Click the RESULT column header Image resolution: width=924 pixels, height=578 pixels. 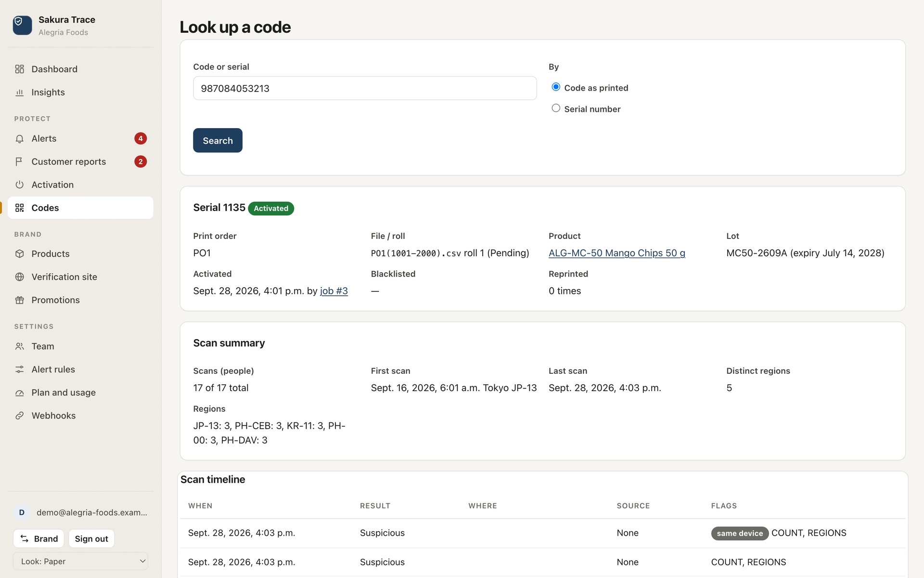(375, 506)
